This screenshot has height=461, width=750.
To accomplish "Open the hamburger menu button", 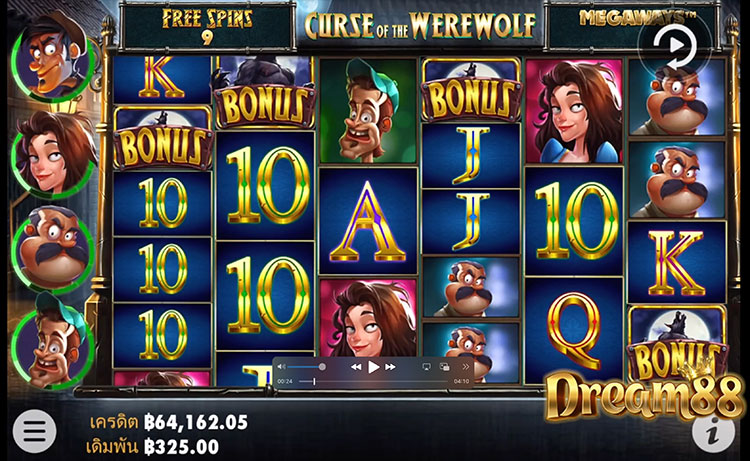I will click(x=34, y=431).
